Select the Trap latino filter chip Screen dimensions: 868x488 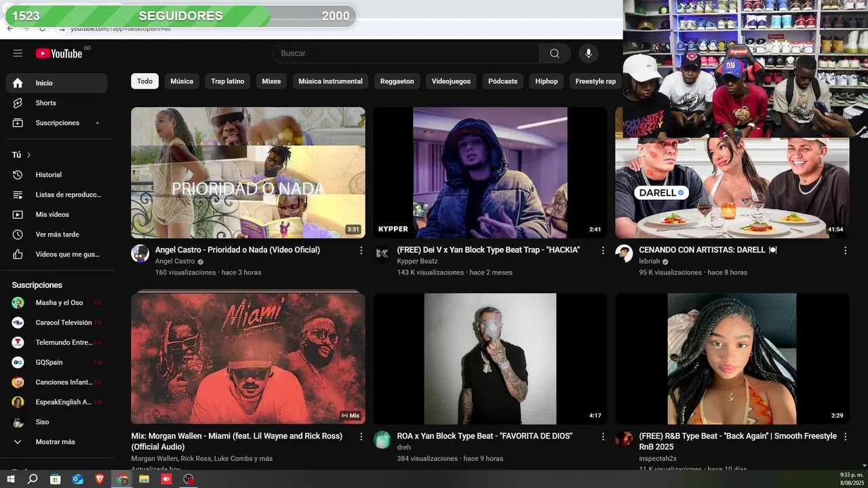click(227, 81)
